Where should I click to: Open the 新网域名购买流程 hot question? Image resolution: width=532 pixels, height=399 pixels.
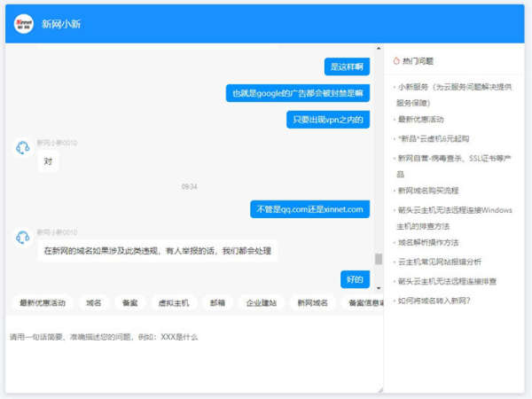click(x=428, y=191)
